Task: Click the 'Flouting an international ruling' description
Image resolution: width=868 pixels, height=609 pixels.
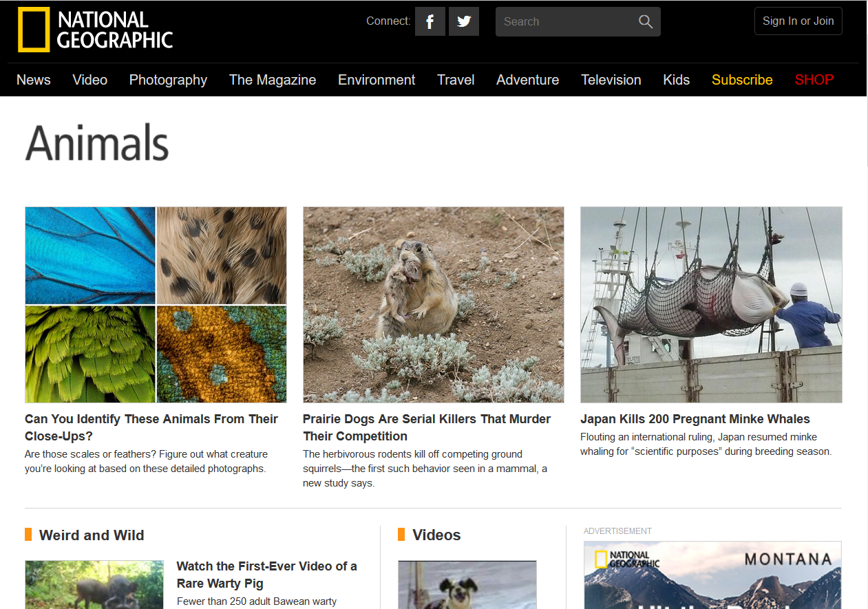Action: [706, 445]
